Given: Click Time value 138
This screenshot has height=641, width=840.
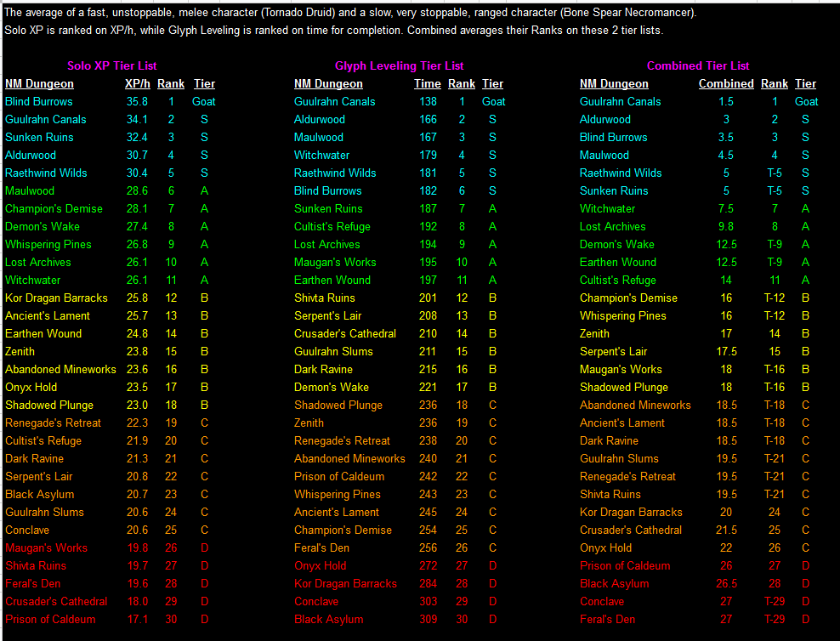Looking at the screenshot, I should point(428,101).
